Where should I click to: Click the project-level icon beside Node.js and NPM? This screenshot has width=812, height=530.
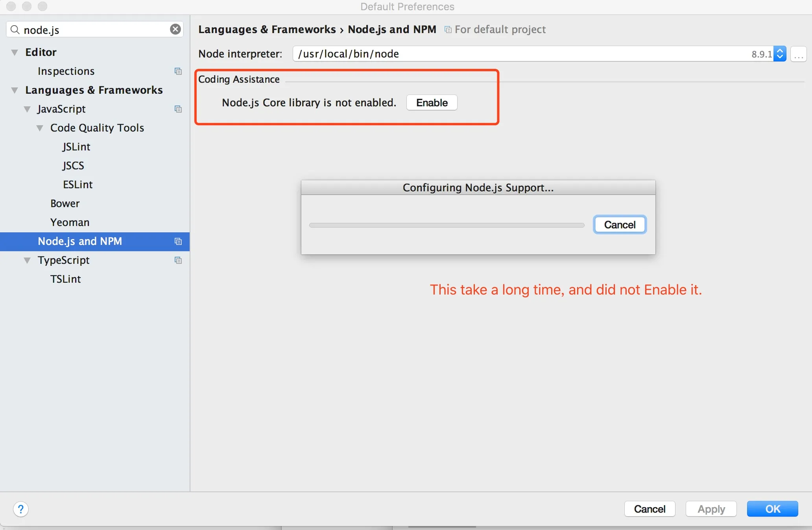178,241
